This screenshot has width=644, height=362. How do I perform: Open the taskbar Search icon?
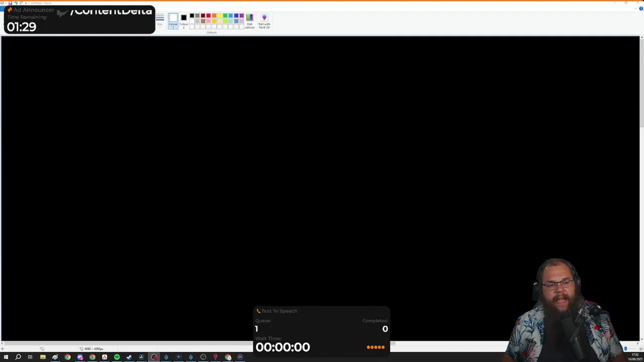point(18,357)
